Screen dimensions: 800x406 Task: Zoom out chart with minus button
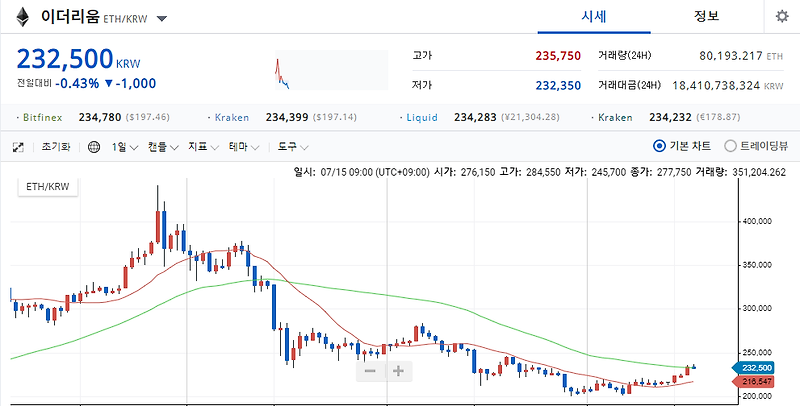370,371
